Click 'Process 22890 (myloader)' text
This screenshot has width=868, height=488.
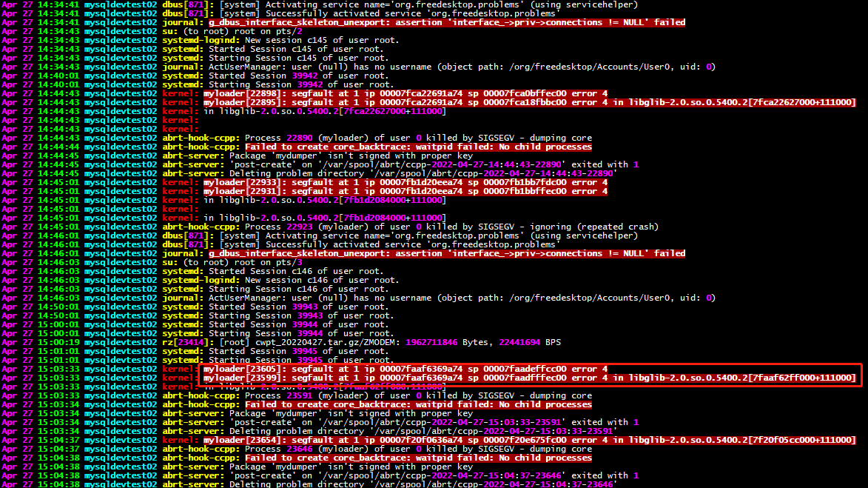click(x=306, y=138)
